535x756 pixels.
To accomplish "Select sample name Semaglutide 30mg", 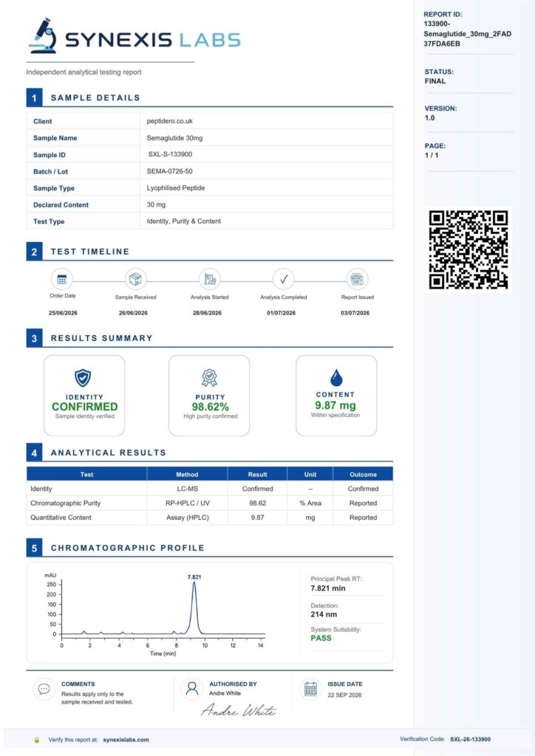I will [x=174, y=138].
